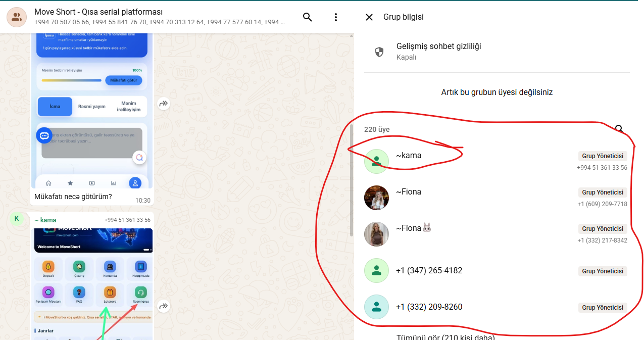Click group title Move Short header
644x340 pixels.
(x=98, y=12)
